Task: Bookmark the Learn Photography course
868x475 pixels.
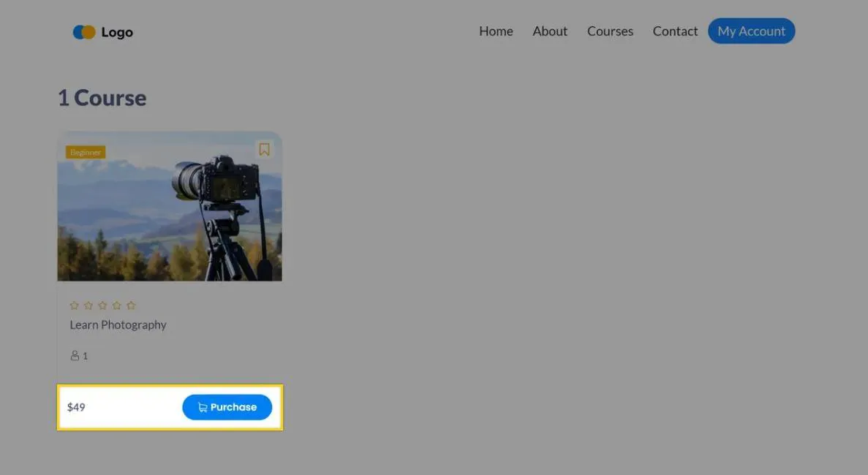Action: click(x=264, y=149)
